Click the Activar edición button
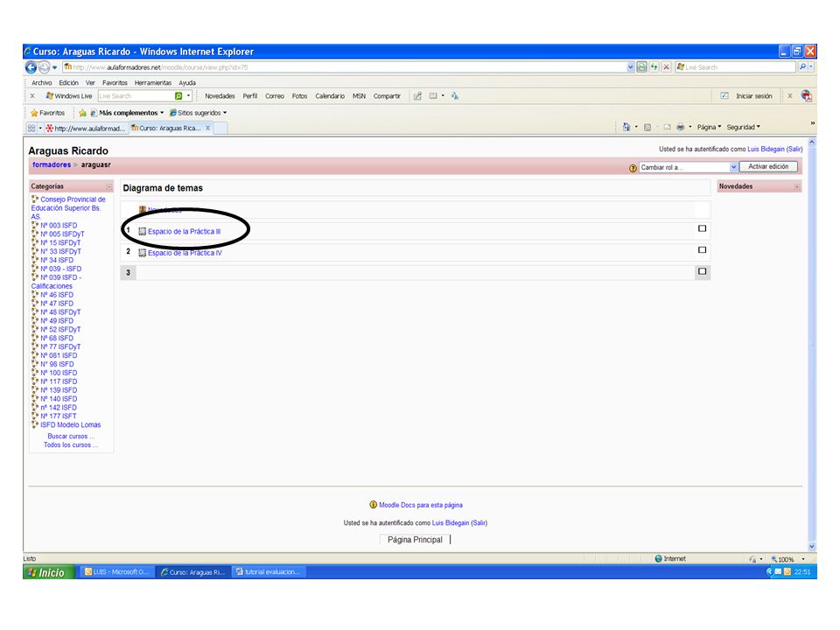The height and width of the screenshot is (630, 840). coord(768,166)
